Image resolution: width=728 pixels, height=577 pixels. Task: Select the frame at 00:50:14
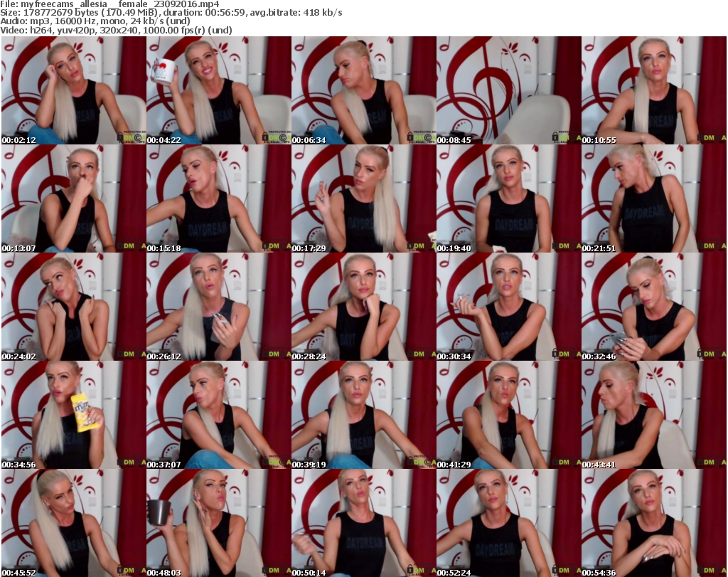(x=364, y=523)
